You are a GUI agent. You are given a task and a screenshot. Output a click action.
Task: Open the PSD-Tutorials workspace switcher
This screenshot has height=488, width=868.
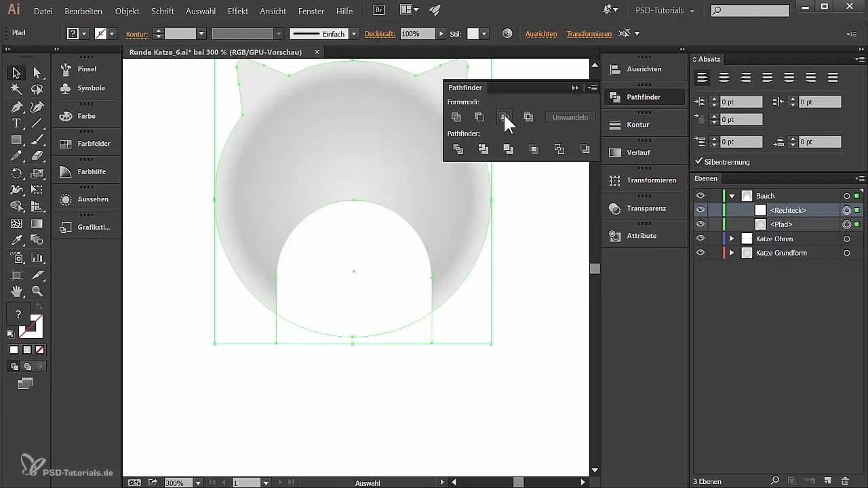tap(665, 11)
